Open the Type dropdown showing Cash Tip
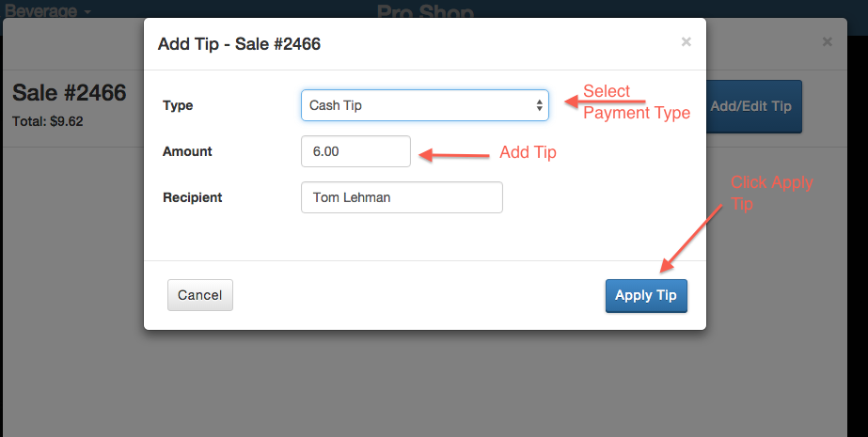This screenshot has width=868, height=437. click(x=424, y=105)
